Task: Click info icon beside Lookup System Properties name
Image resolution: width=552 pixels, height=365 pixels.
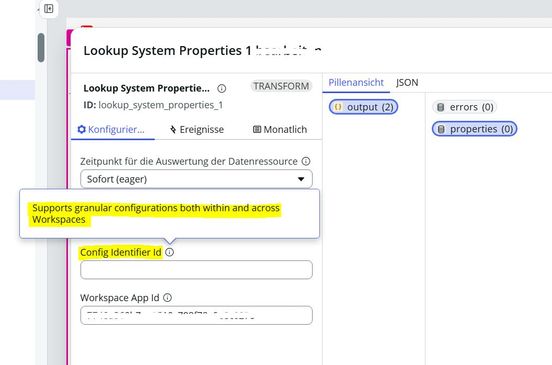Action: click(221, 88)
